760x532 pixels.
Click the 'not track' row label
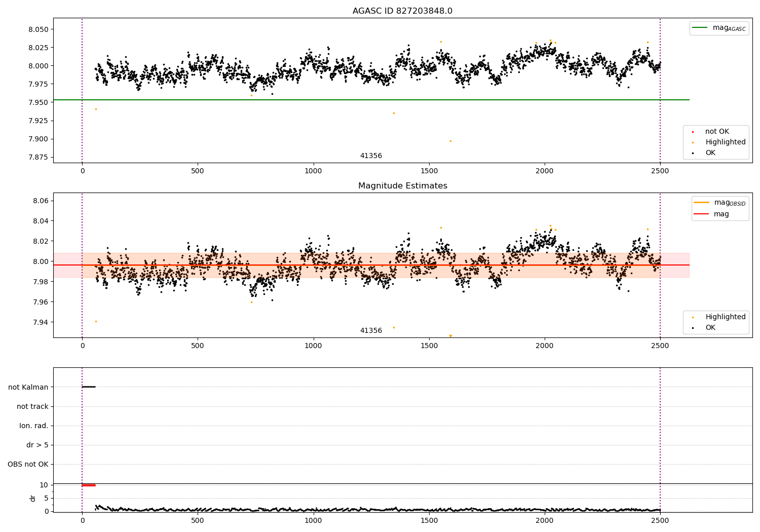tap(32, 406)
